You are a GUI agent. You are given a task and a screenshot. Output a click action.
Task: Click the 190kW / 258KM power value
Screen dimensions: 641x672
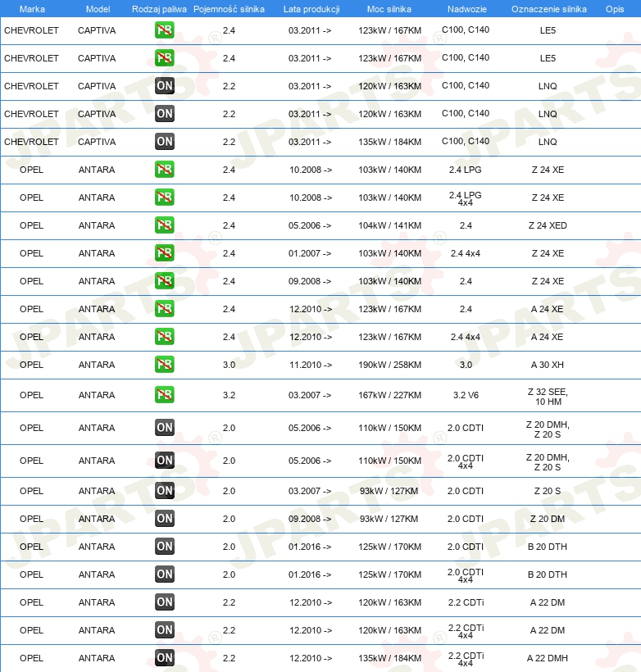click(x=389, y=365)
